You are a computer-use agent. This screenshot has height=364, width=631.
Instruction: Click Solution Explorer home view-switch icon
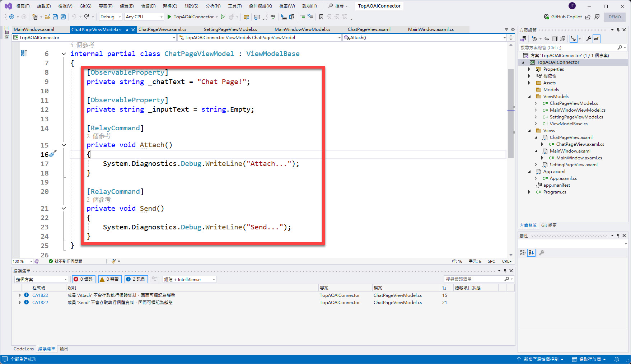(x=524, y=39)
